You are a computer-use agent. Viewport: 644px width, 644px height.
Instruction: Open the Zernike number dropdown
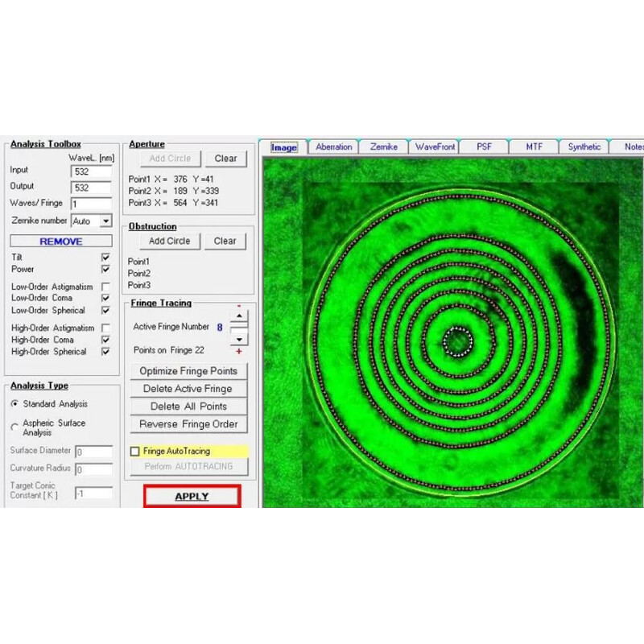[x=105, y=221]
